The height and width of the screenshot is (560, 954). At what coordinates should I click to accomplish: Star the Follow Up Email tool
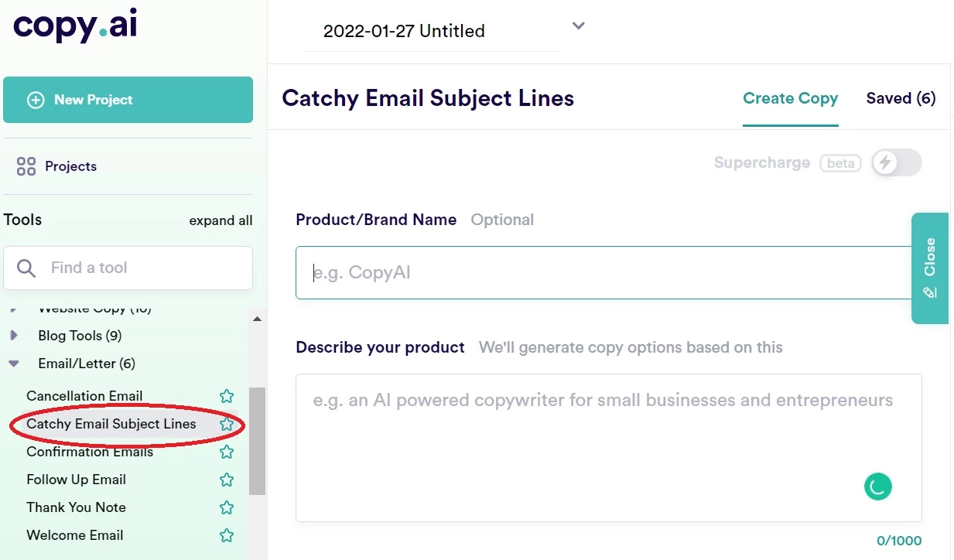pyautogui.click(x=227, y=480)
